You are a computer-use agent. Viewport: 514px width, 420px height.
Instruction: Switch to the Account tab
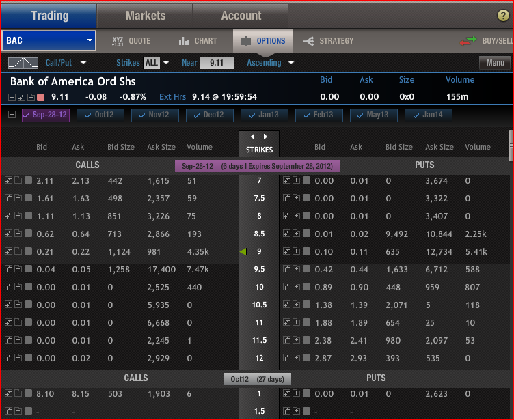pos(241,16)
